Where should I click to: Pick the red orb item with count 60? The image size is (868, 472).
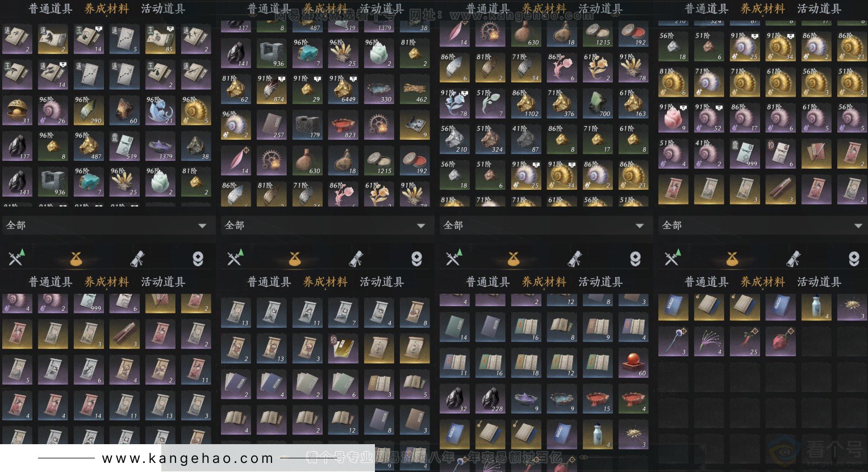(633, 363)
